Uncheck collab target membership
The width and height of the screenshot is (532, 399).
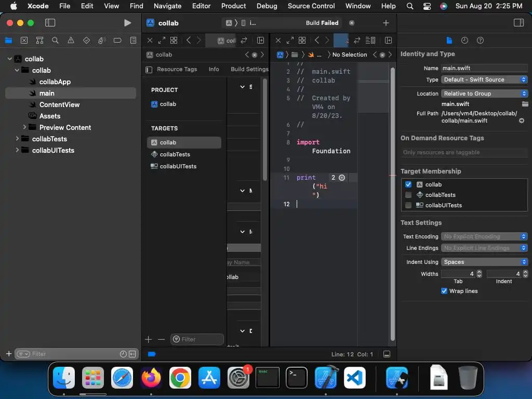tap(408, 184)
